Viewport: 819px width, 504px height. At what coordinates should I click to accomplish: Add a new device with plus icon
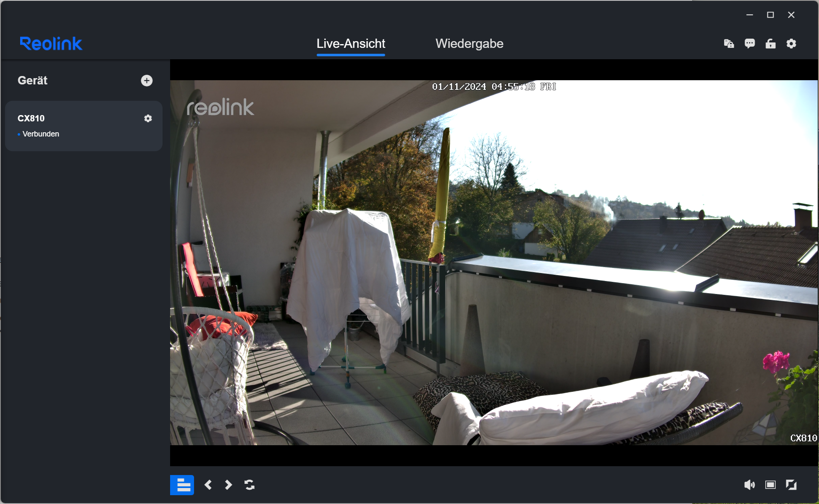pyautogui.click(x=147, y=81)
